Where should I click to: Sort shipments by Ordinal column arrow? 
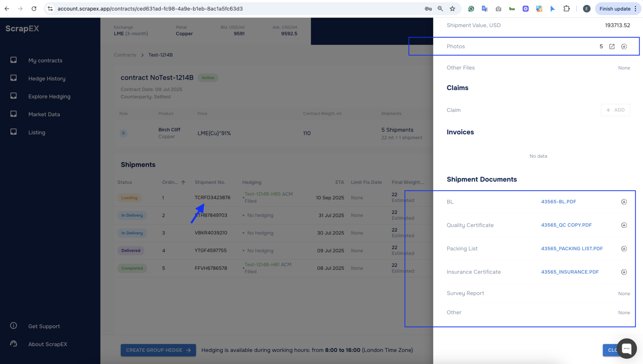[183, 182]
